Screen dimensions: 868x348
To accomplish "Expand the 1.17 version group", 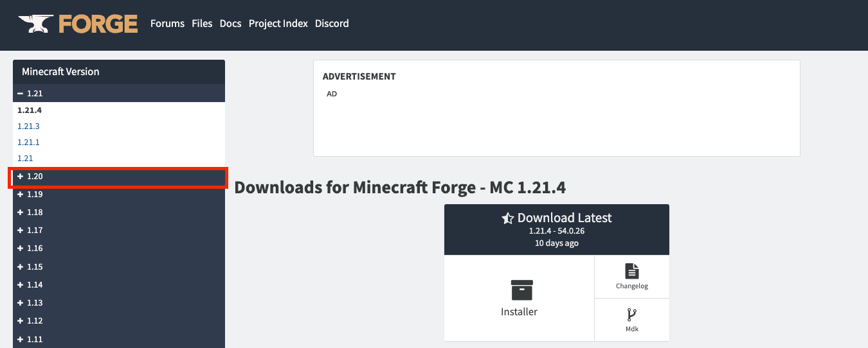I will pos(119,230).
